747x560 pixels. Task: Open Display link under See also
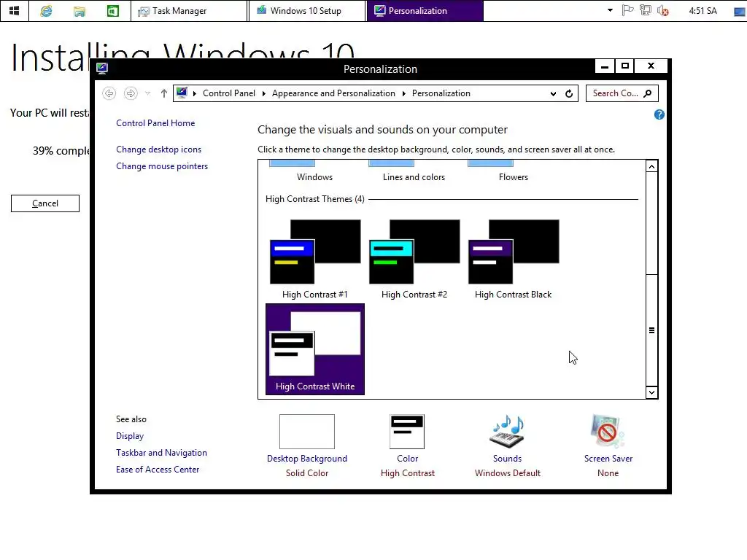tap(130, 436)
